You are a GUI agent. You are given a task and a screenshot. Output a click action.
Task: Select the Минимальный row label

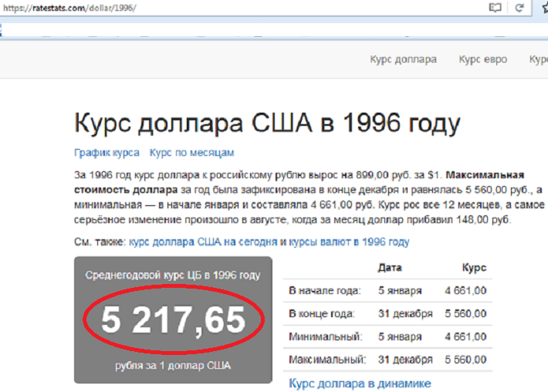point(323,337)
